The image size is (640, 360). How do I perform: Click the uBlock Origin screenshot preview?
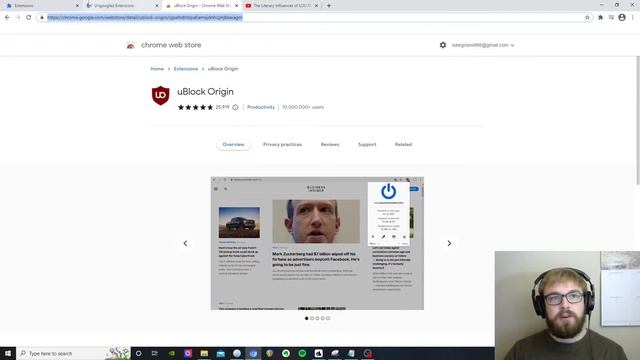[317, 243]
